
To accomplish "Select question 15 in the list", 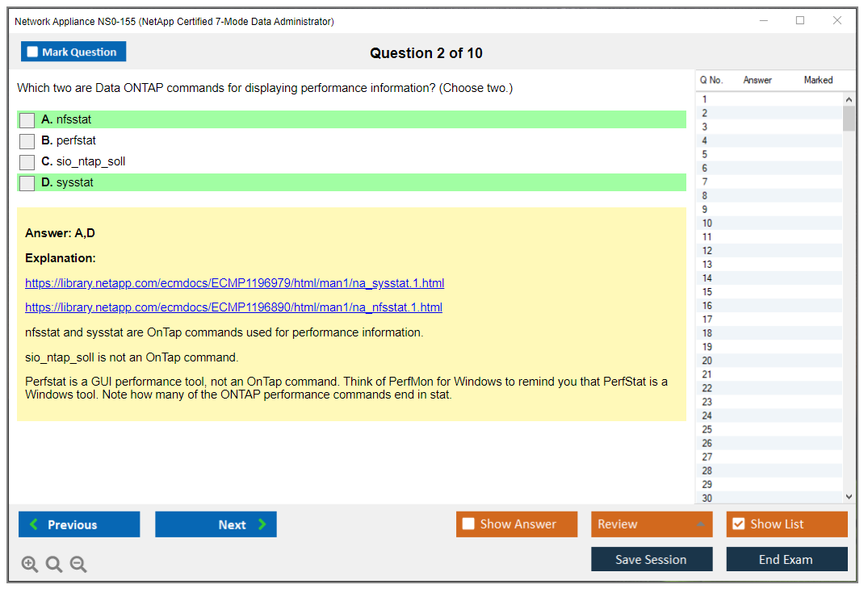I will (707, 292).
